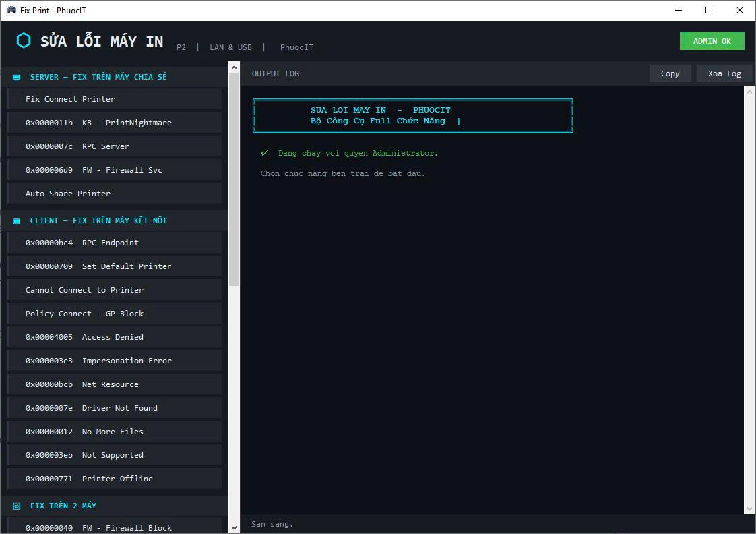Click the hexagon logo icon in header
Viewport: 756px width, 534px height.
pos(24,41)
